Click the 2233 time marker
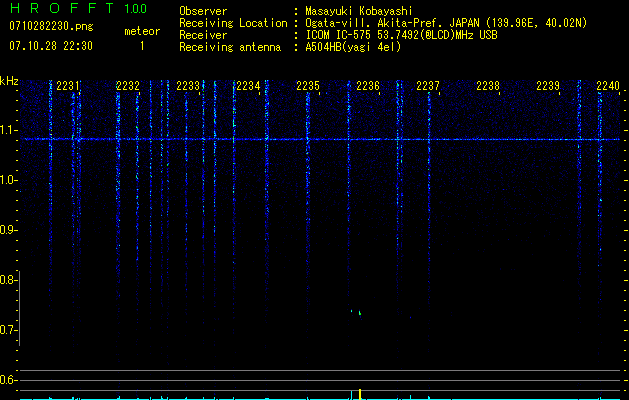 coord(188,86)
